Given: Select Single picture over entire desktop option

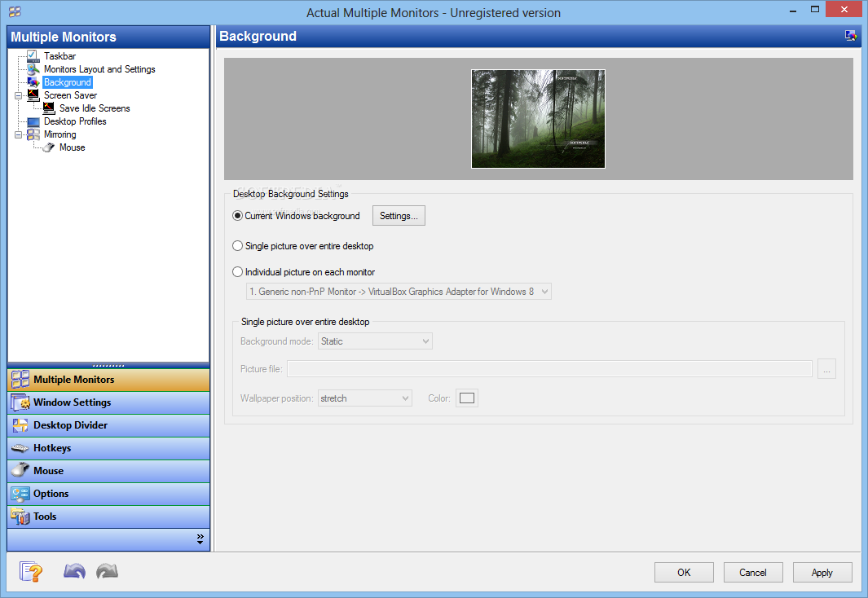Looking at the screenshot, I should (x=303, y=245).
